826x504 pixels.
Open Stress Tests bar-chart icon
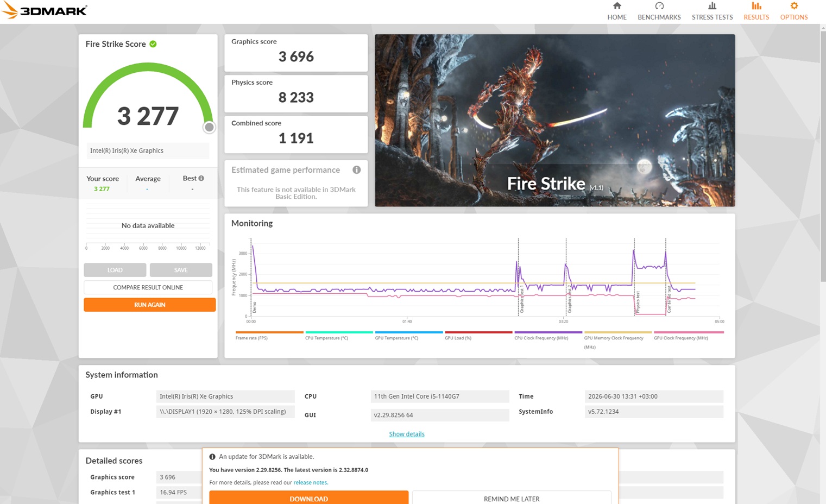[x=712, y=6]
